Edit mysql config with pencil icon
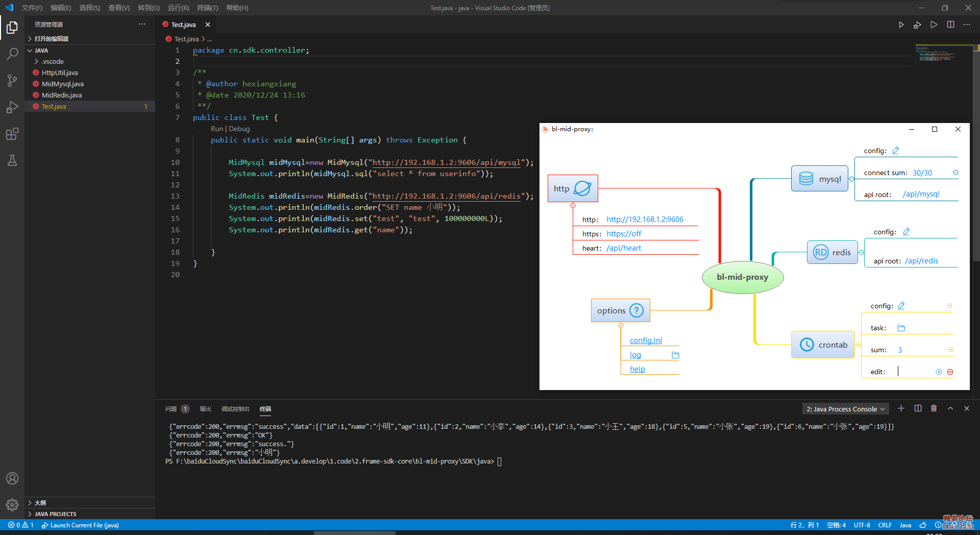 (896, 151)
